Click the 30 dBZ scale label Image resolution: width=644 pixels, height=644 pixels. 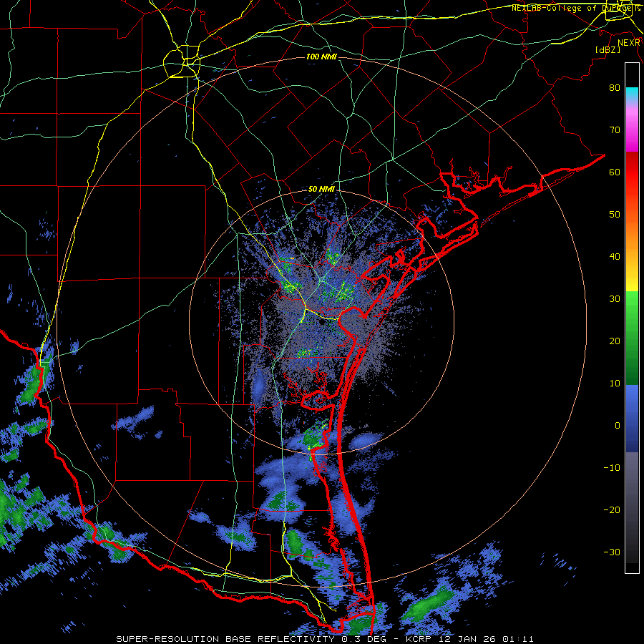tap(615, 298)
